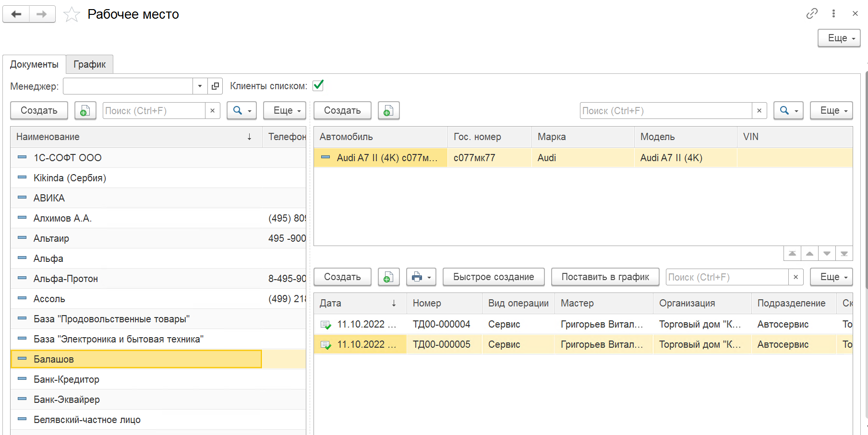Sort orders by Дата column header

coord(360,303)
